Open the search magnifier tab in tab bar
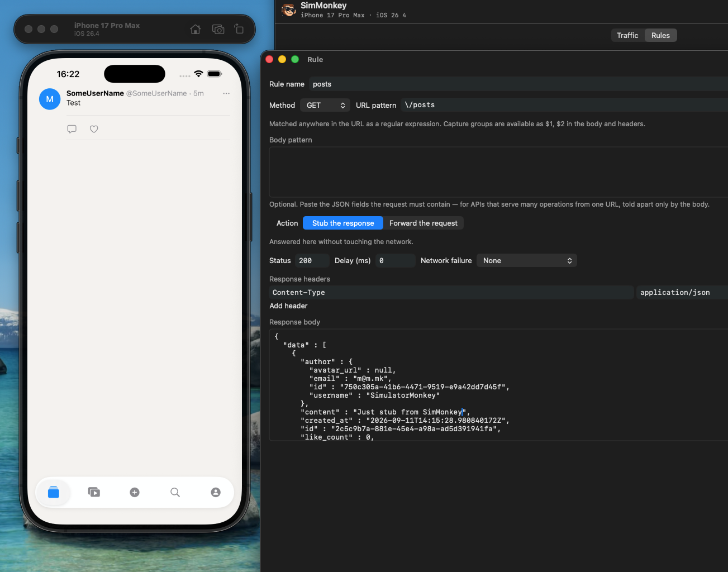This screenshot has width=728, height=572. (x=175, y=492)
